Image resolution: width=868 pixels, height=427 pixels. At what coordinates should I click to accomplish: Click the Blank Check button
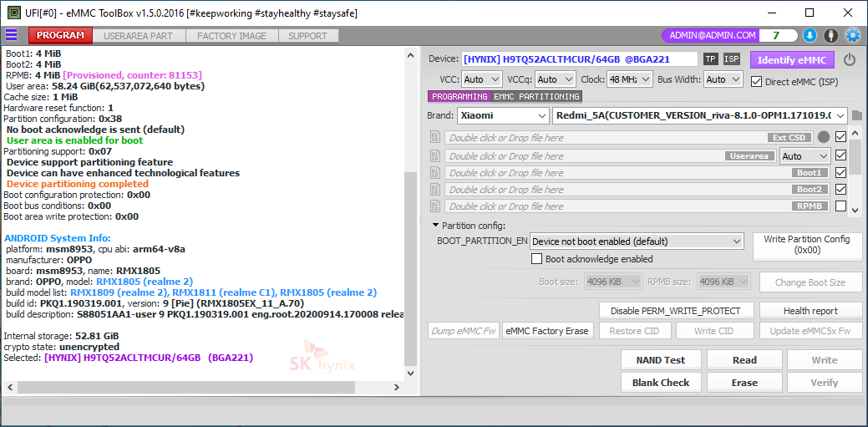click(x=661, y=383)
